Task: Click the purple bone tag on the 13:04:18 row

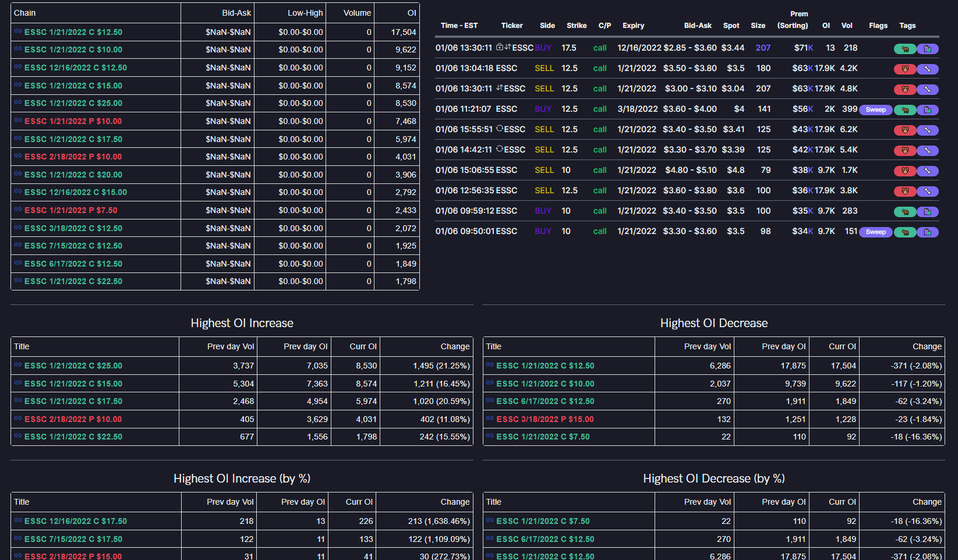Action: [x=928, y=69]
